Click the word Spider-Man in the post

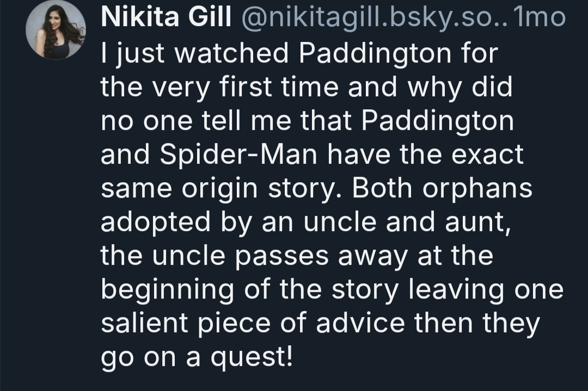pyautogui.click(x=239, y=154)
